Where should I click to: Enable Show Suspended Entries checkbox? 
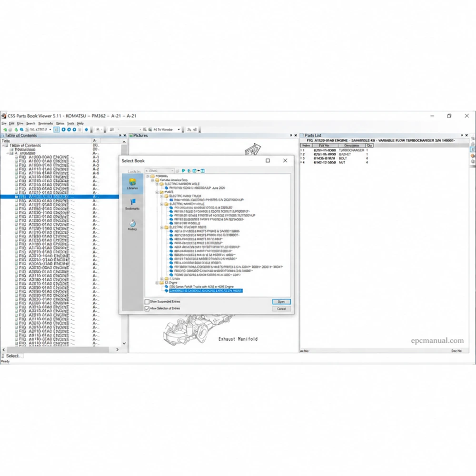pos(147,302)
